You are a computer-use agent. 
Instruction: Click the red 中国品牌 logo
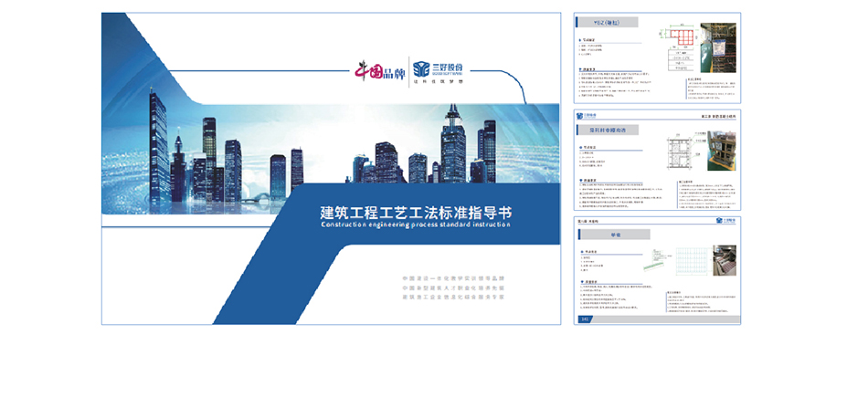[379, 69]
